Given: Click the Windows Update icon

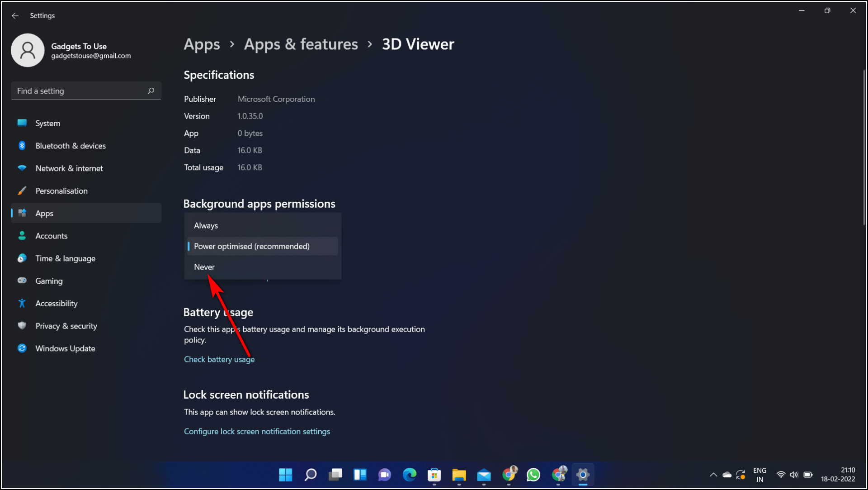Looking at the screenshot, I should tap(22, 348).
